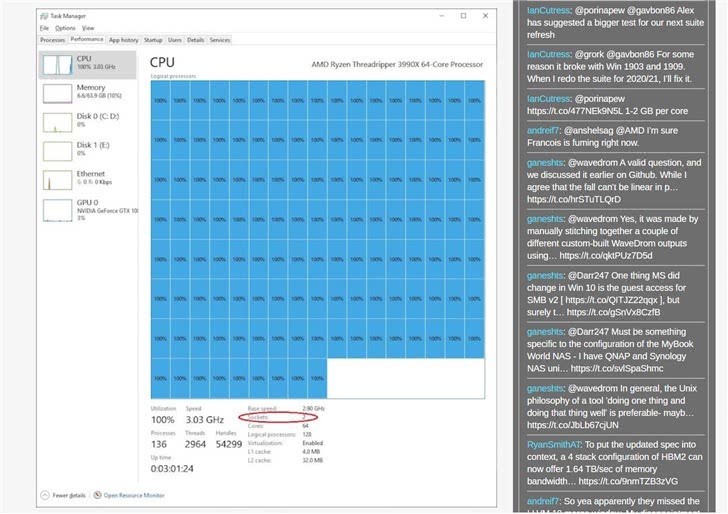This screenshot has height=514, width=728.
Task: Close the Task Manager window
Action: (485, 16)
